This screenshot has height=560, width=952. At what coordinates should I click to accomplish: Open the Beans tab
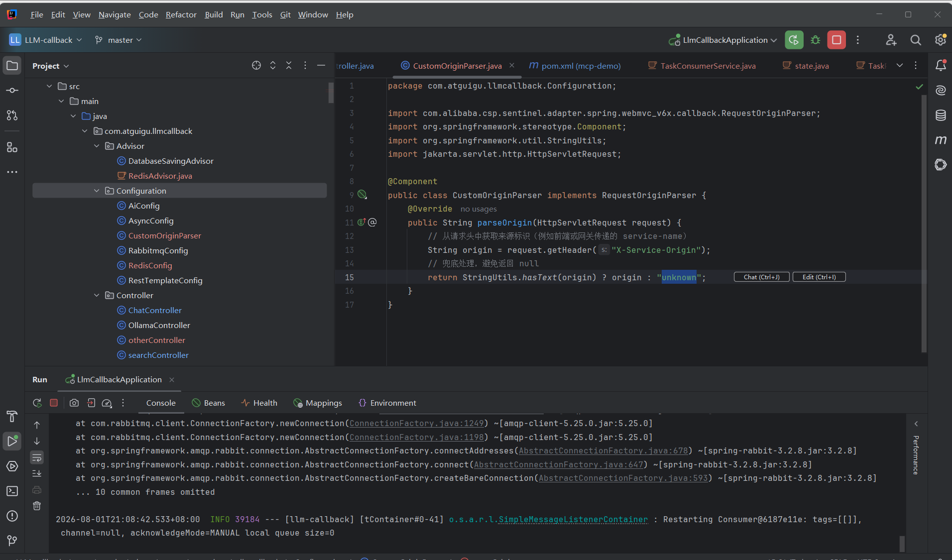click(x=209, y=403)
